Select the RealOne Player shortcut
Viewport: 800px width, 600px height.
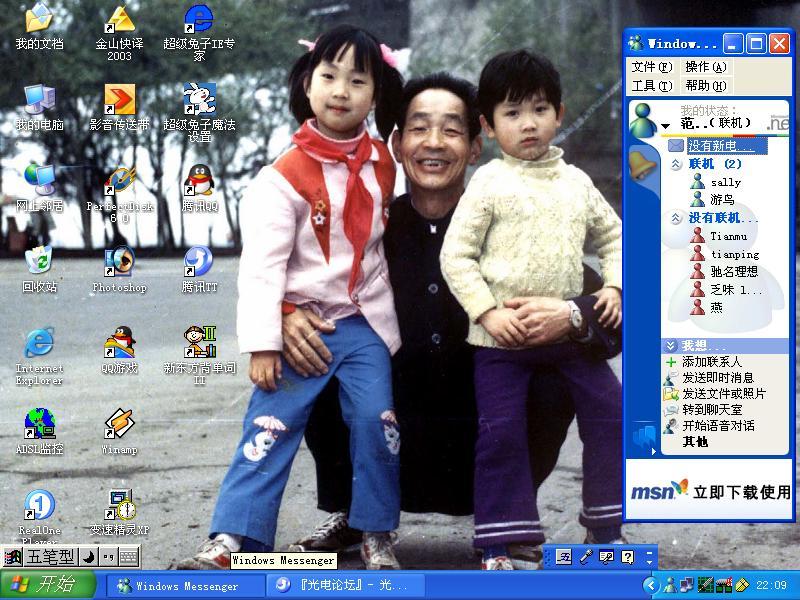[x=39, y=516]
